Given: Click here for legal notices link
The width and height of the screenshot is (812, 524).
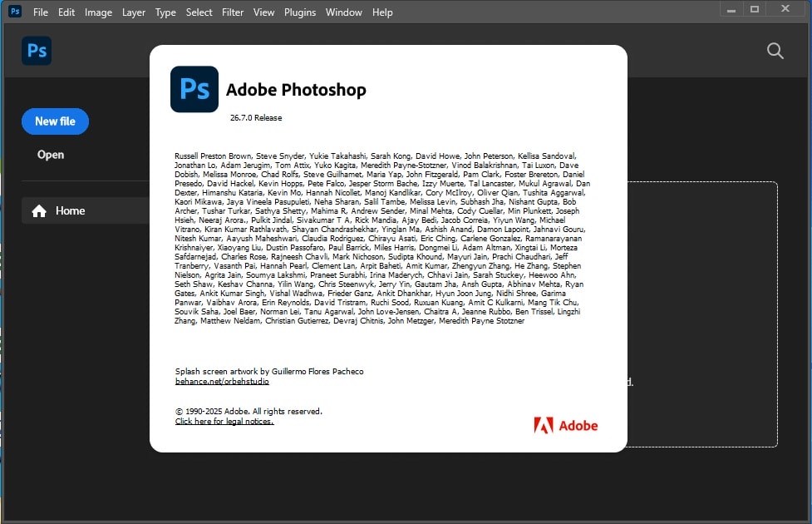Looking at the screenshot, I should coord(224,422).
